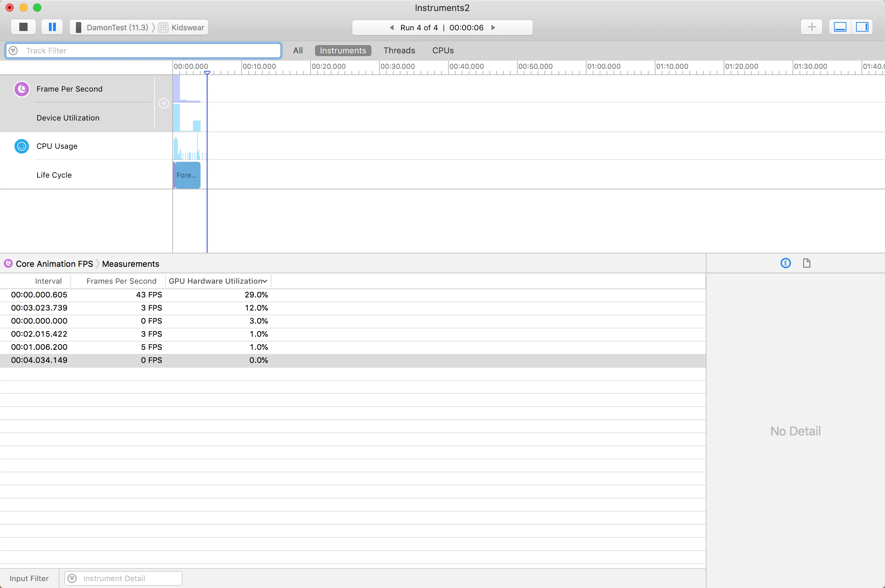Stop the recording with the stop button
The height and width of the screenshot is (588, 885).
coord(23,27)
